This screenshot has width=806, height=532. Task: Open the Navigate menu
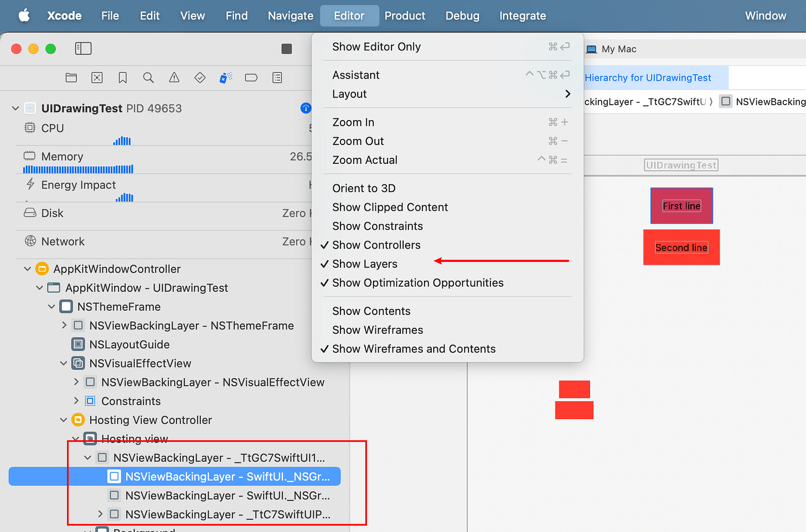pos(291,16)
